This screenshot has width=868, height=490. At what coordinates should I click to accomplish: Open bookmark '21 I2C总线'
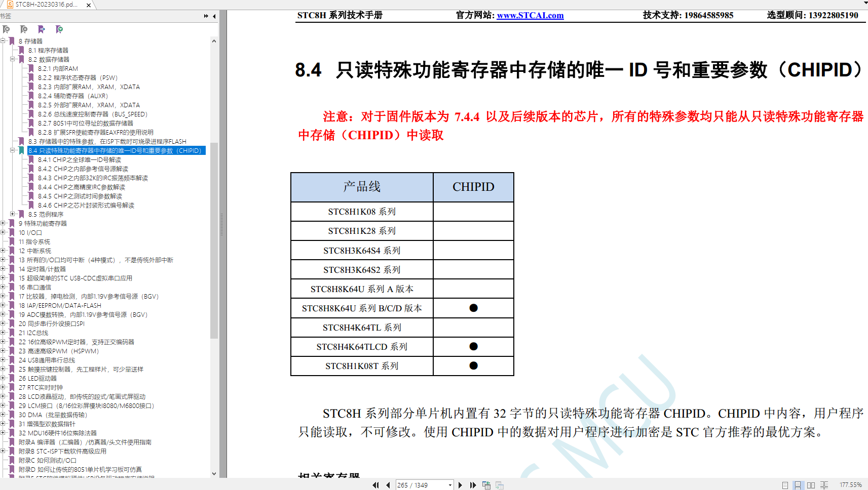[x=33, y=333]
